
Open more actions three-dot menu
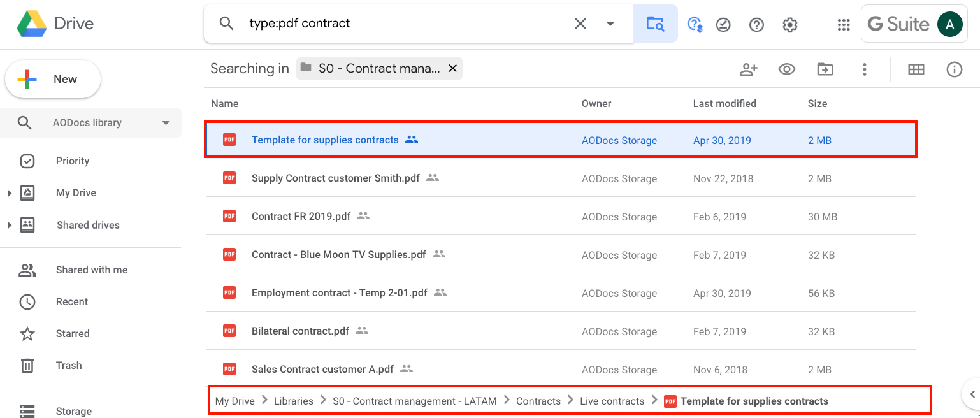coord(865,69)
